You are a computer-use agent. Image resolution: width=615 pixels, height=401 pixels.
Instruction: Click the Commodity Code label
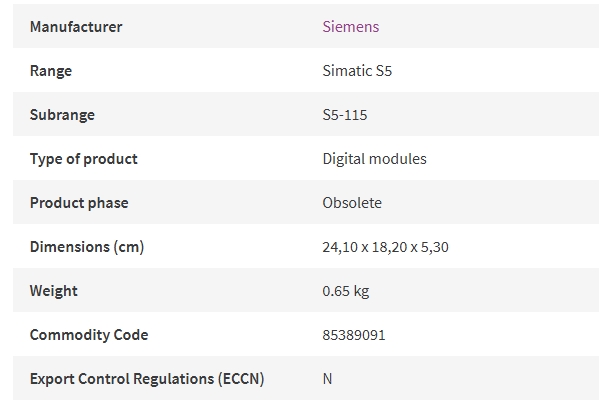[x=89, y=335]
